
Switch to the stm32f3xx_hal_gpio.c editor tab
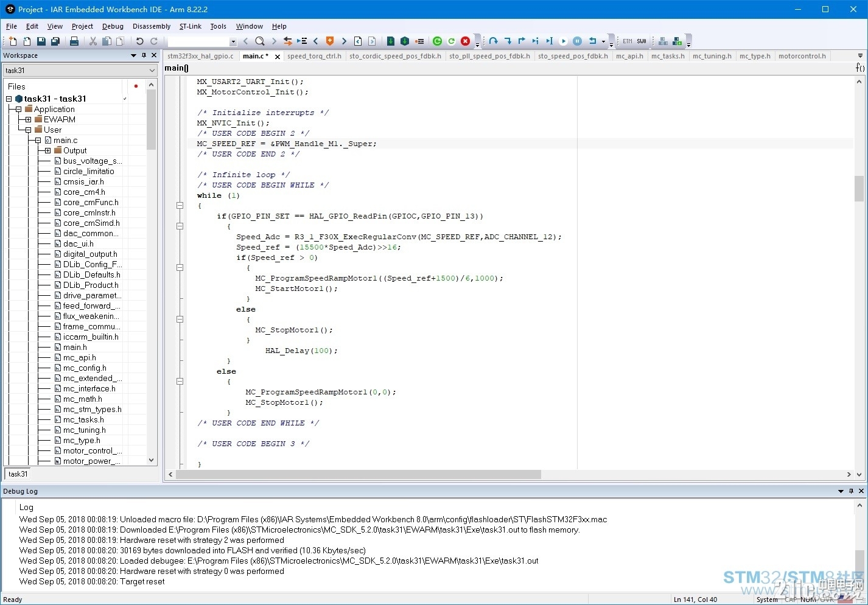pyautogui.click(x=200, y=56)
